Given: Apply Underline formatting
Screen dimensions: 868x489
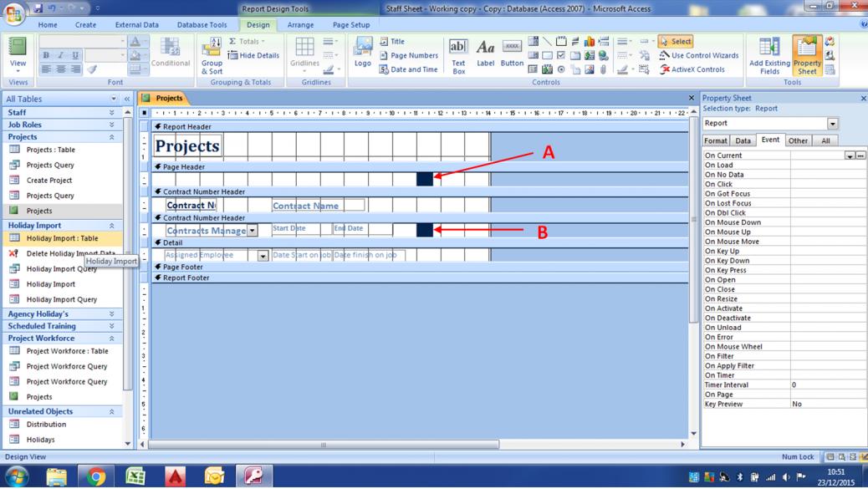Looking at the screenshot, I should point(75,55).
